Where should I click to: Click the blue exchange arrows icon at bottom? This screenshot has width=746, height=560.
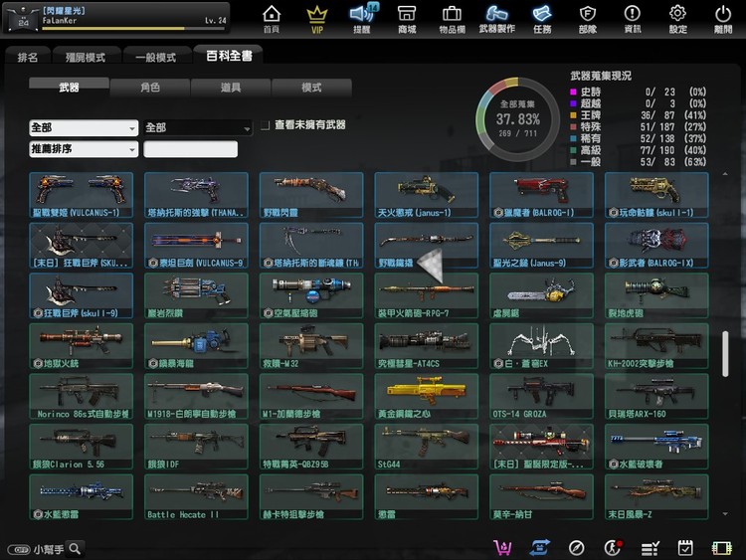pyautogui.click(x=539, y=548)
